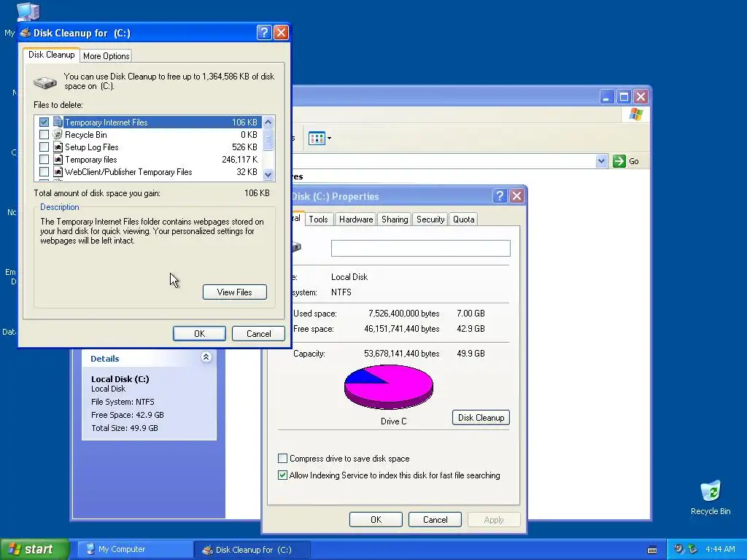Click the Go button label
Viewport: 747px width, 560px height.
click(x=634, y=161)
